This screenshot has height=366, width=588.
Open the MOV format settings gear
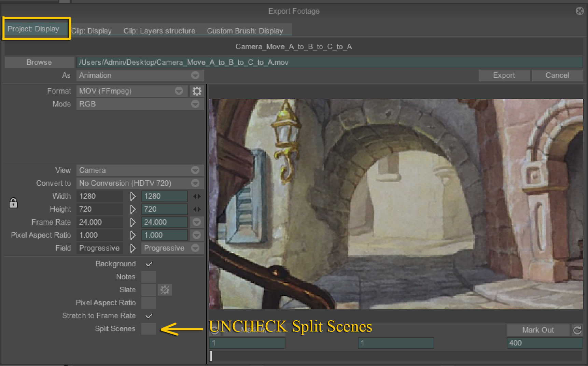[x=197, y=91]
